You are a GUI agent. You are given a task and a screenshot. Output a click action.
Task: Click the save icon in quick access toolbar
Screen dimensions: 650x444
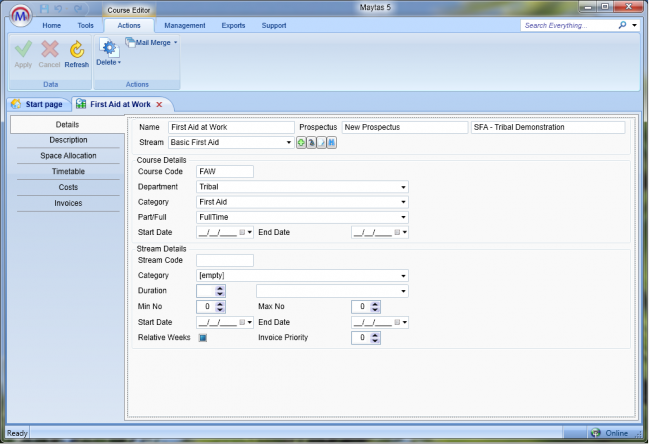point(44,8)
